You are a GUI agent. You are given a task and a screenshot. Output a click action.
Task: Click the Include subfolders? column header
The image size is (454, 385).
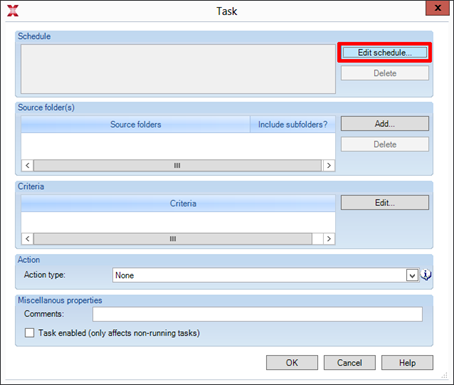pyautogui.click(x=293, y=124)
